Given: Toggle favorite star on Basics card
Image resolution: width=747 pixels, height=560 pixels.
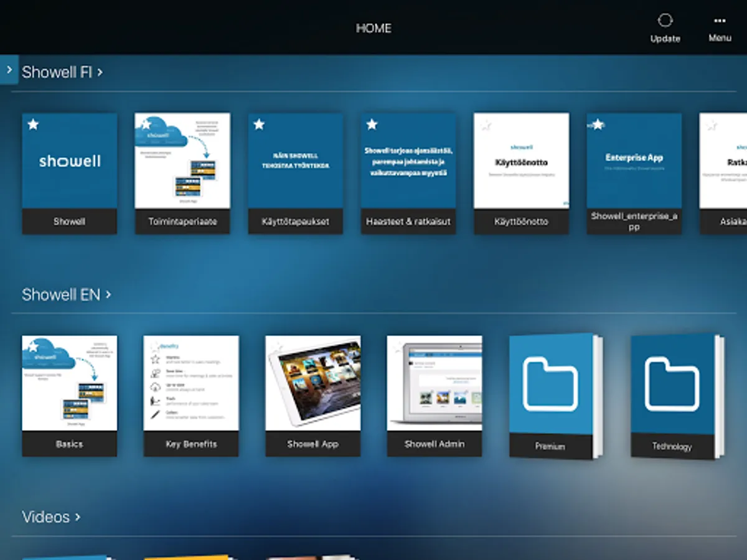Looking at the screenshot, I should pyautogui.click(x=33, y=347).
